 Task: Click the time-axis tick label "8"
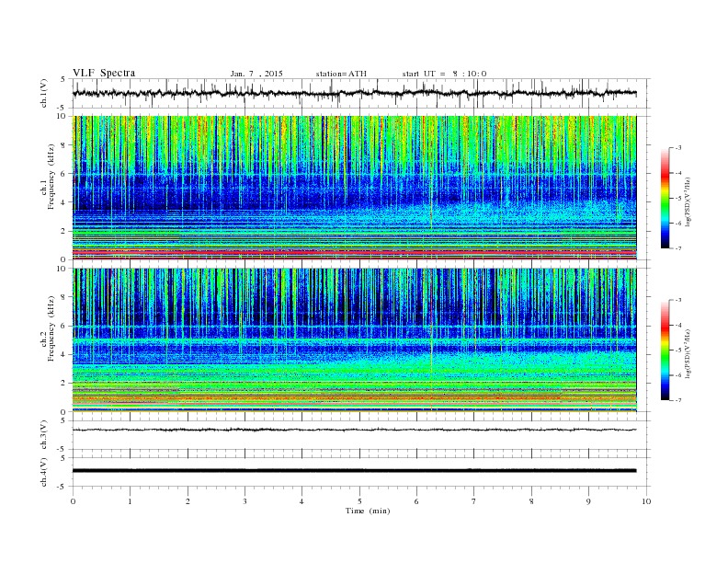tap(531, 501)
